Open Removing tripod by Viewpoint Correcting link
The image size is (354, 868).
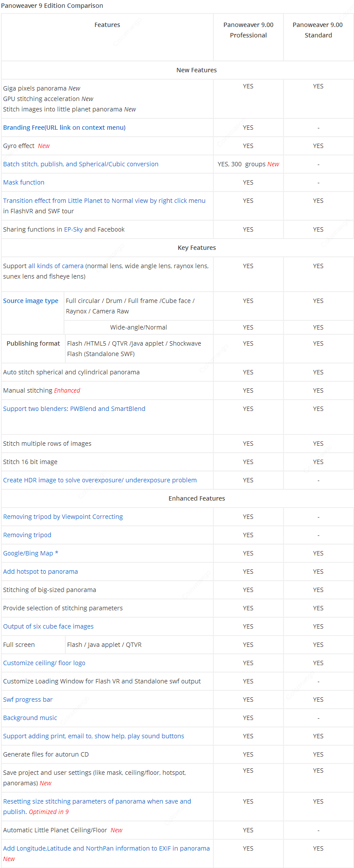pyautogui.click(x=63, y=517)
